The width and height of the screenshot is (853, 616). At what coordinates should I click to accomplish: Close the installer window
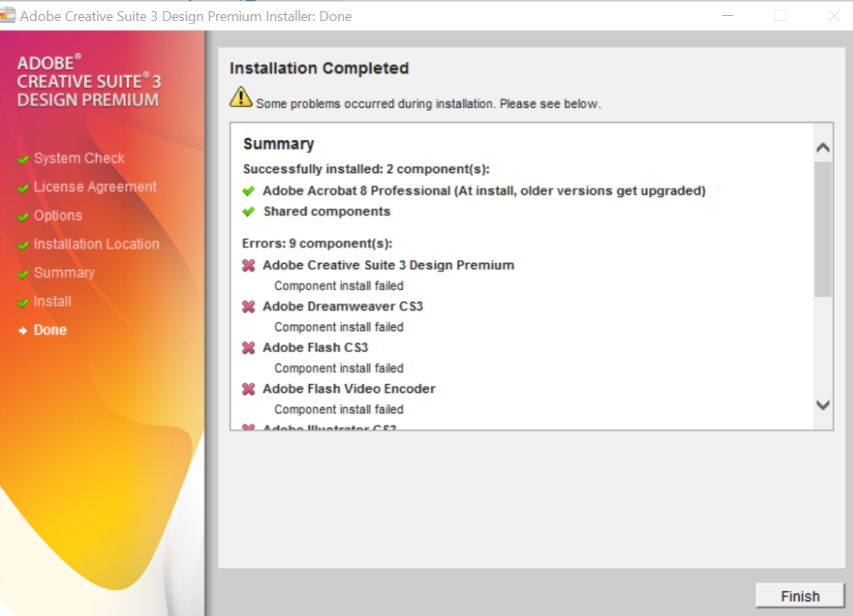click(834, 16)
